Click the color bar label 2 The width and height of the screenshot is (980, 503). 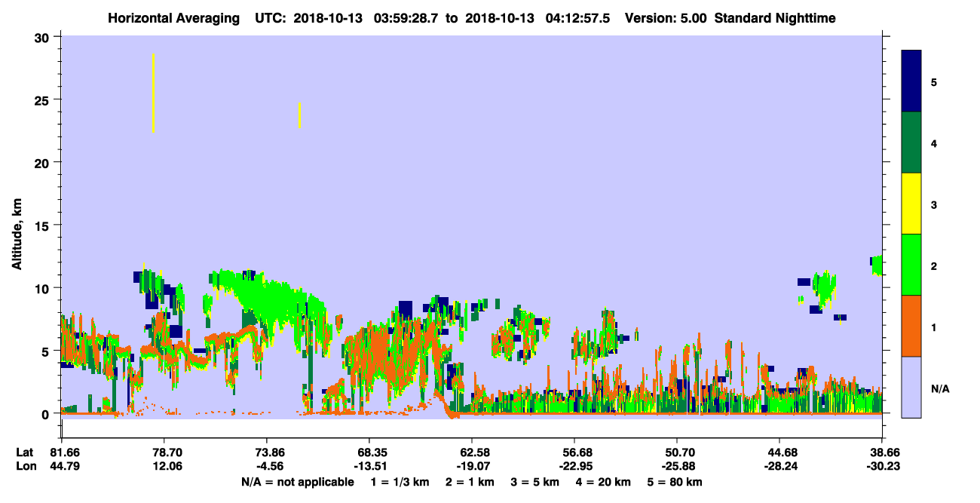click(x=933, y=266)
